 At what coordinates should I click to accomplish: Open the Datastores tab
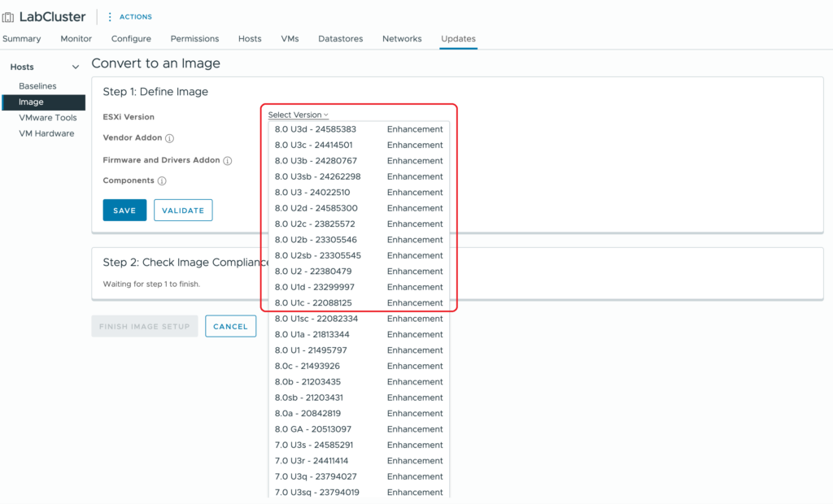click(x=340, y=39)
